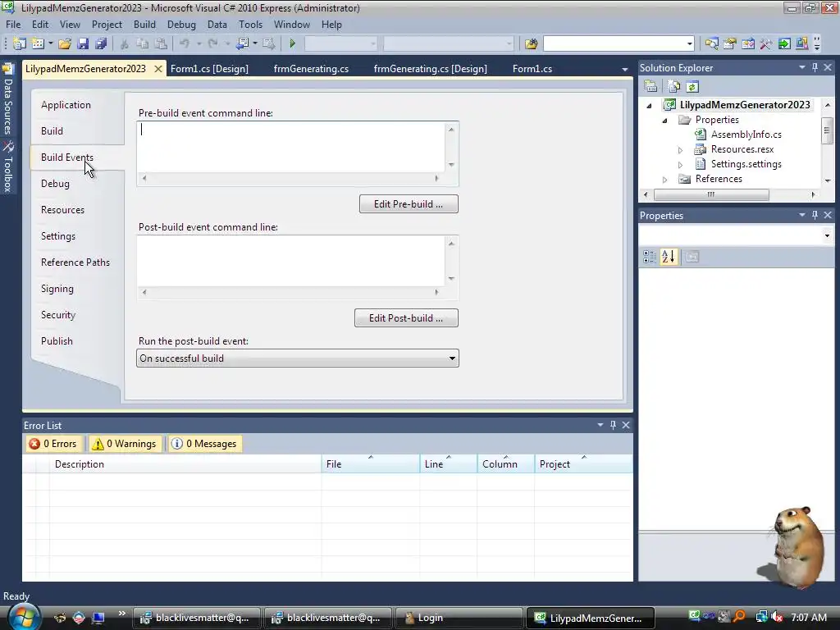Image resolution: width=840 pixels, height=630 pixels.
Task: Pin the Solution Explorer panel
Action: [815, 67]
